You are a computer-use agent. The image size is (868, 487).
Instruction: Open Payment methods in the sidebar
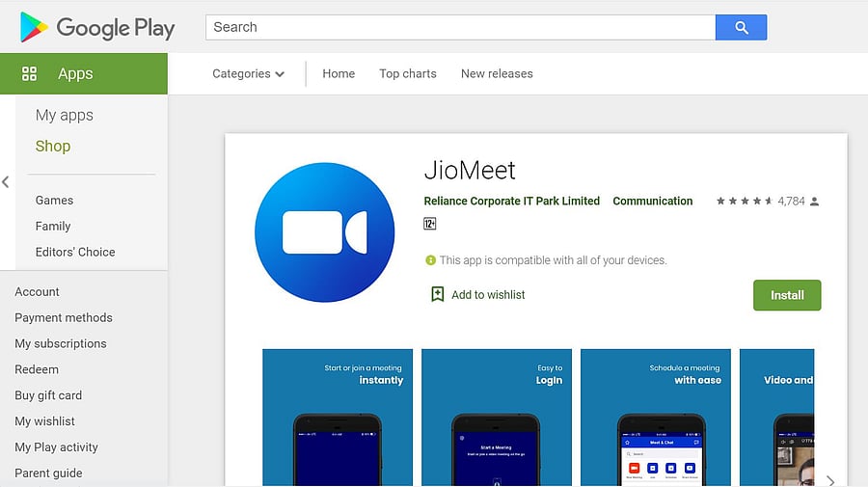(64, 318)
